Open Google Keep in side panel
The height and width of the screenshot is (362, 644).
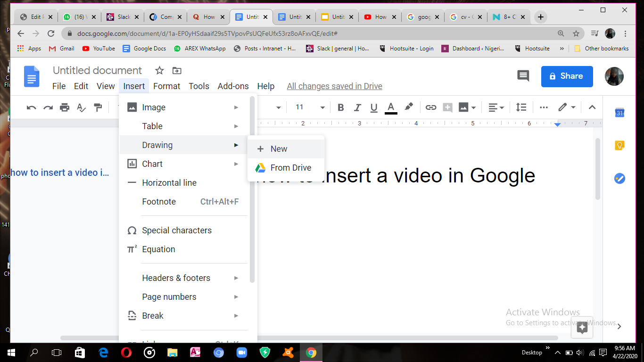[x=619, y=146]
